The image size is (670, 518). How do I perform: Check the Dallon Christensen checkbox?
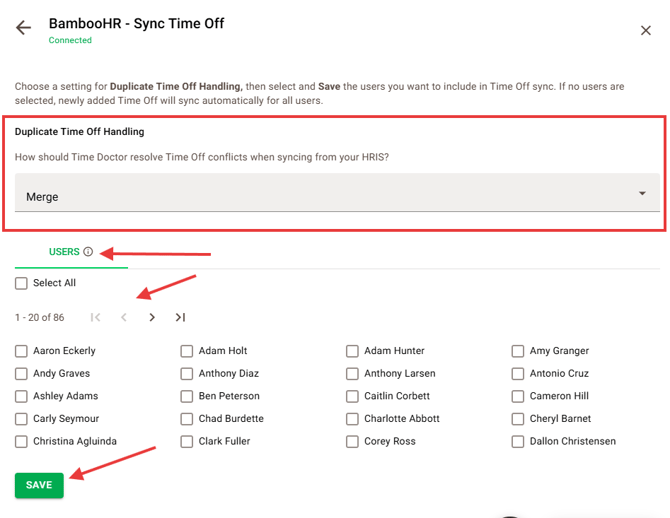point(518,441)
